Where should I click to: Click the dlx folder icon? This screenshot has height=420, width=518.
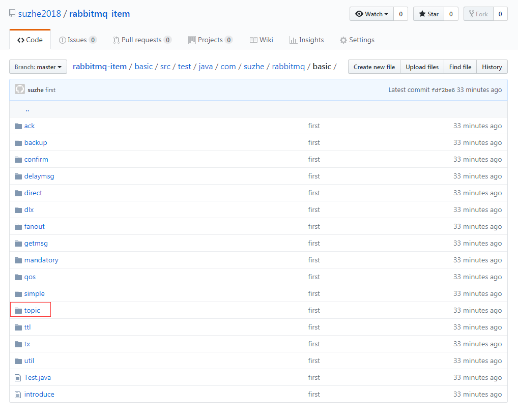[x=18, y=211]
